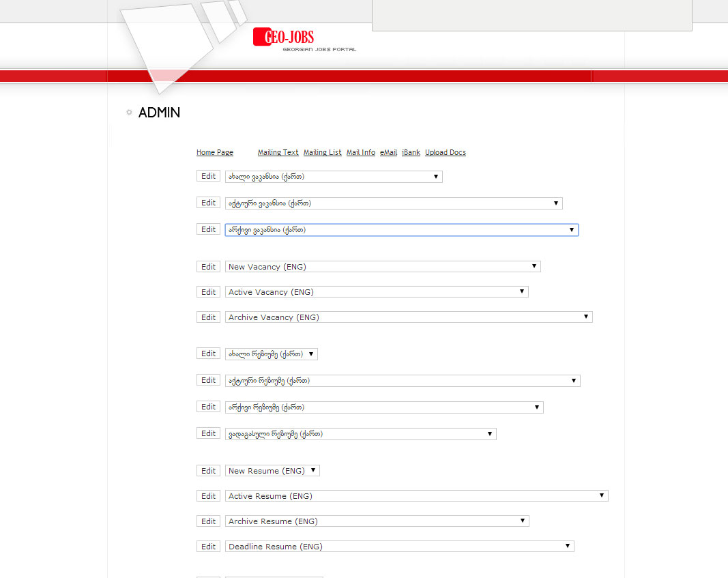
Task: Click the eMail link
Action: point(388,153)
